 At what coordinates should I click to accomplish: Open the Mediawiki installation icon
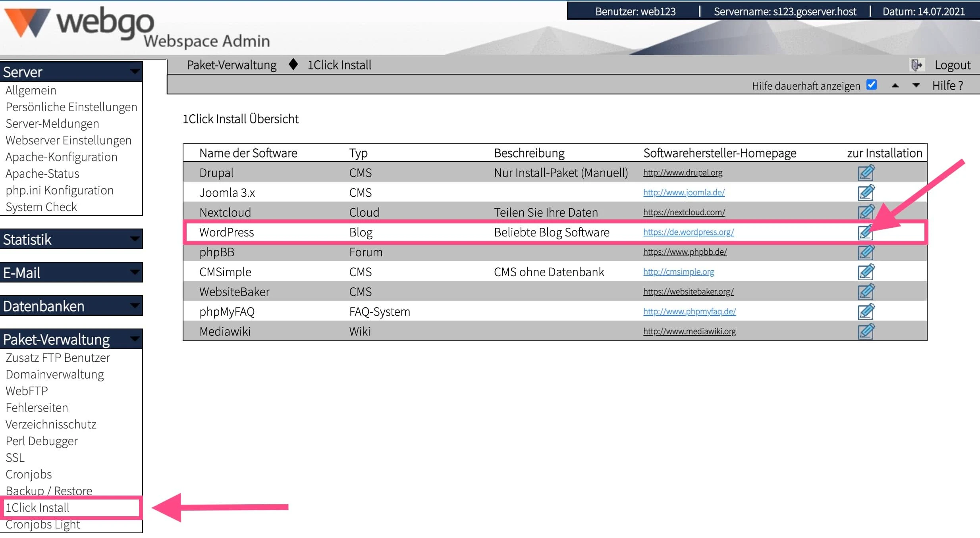[x=866, y=331]
